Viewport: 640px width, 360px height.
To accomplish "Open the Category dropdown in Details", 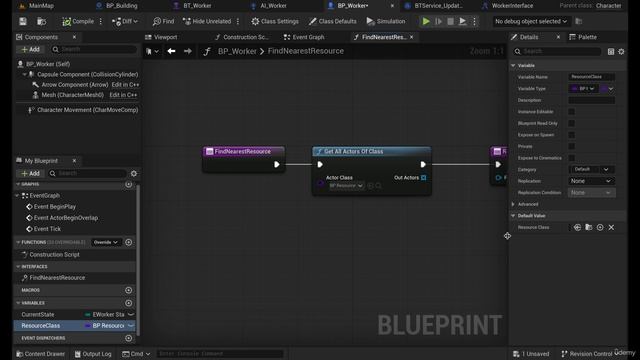I will point(591,169).
